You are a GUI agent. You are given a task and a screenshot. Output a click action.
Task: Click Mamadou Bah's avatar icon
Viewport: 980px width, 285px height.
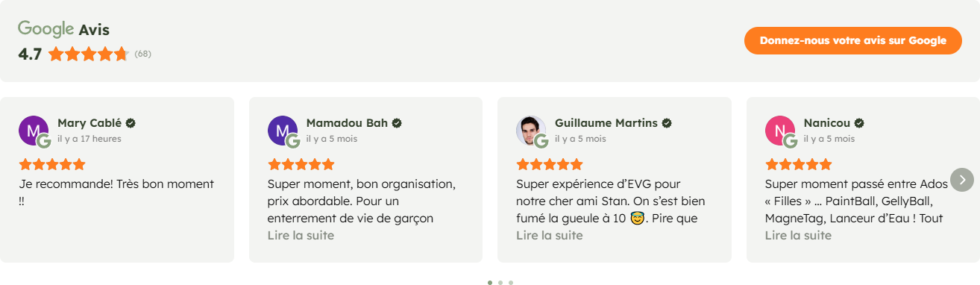click(282, 131)
